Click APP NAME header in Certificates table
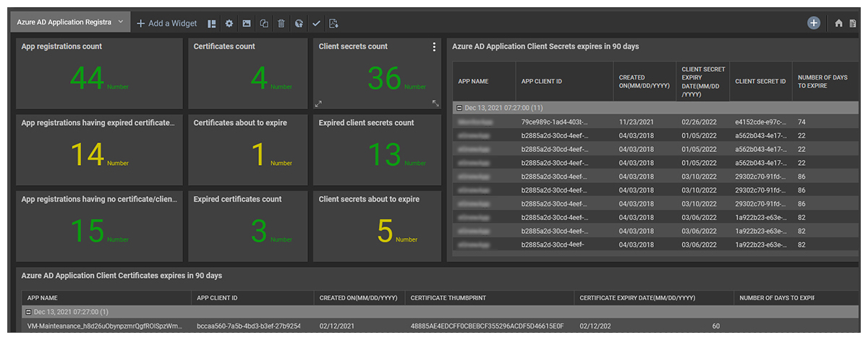868x340 pixels. [42, 297]
